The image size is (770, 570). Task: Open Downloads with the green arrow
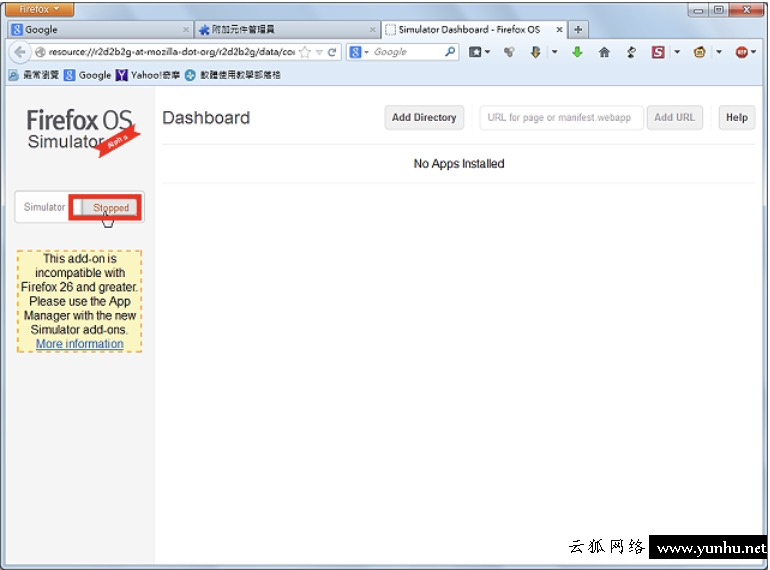pyautogui.click(x=578, y=52)
